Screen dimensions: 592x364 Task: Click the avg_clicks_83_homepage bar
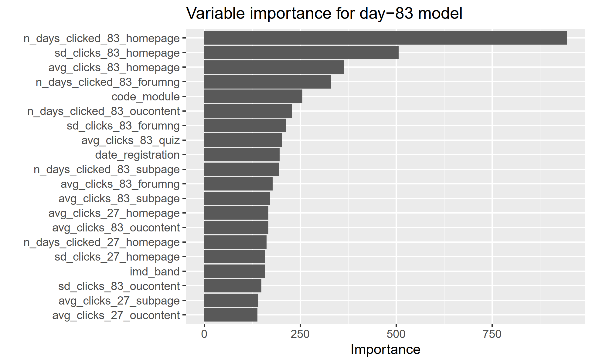click(274, 67)
